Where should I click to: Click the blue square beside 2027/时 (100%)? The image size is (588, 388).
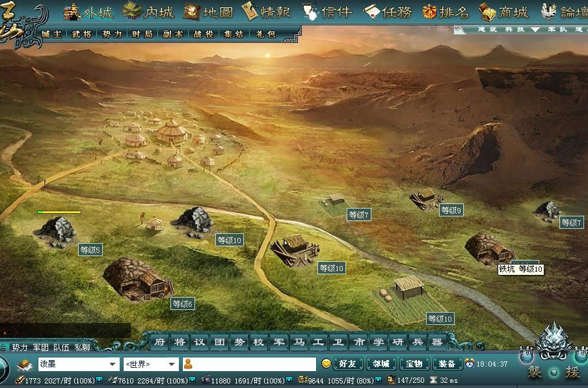click(100, 380)
